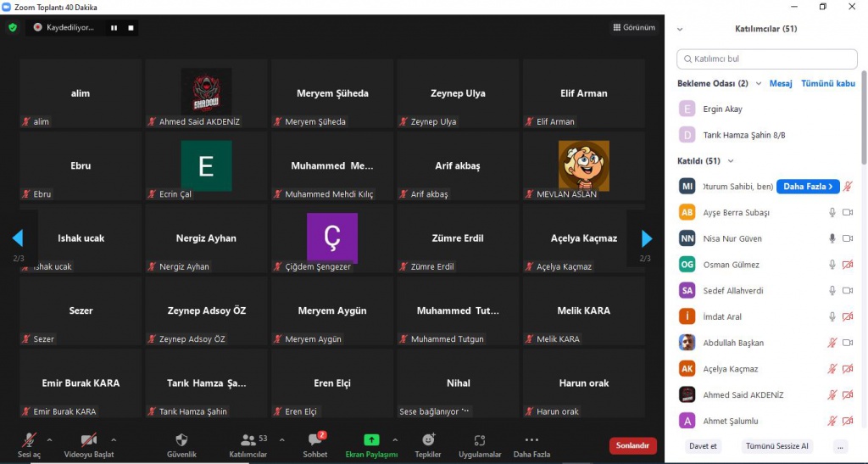Image resolution: width=868 pixels, height=464 pixels.
Task: Mute Nisa Nur Güven's microphone
Action: point(832,238)
